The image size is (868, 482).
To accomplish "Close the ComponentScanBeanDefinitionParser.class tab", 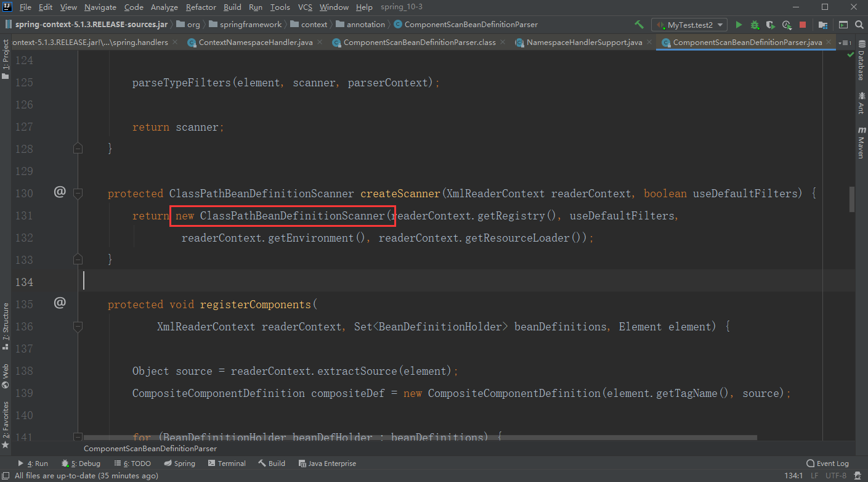I will coord(503,43).
